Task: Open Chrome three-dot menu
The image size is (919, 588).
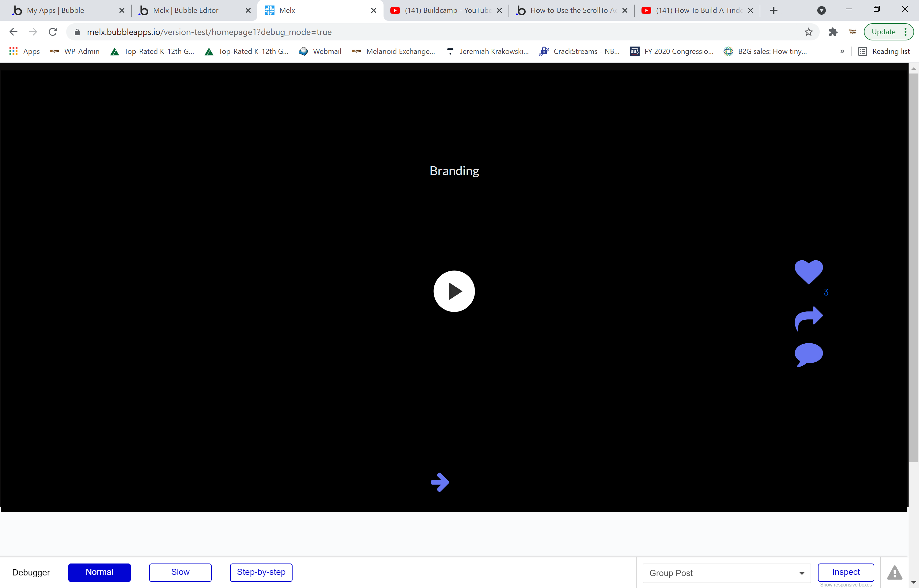Action: tap(906, 32)
